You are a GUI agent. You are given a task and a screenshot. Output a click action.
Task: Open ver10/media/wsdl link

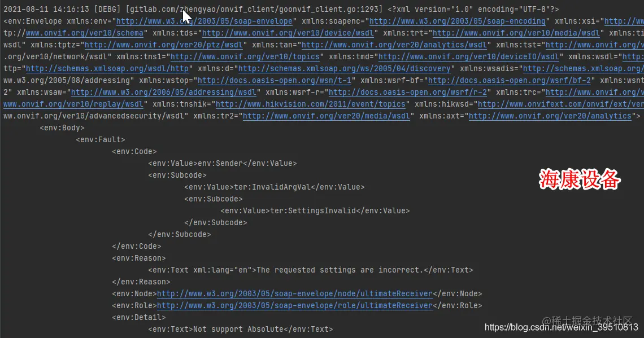516,33
